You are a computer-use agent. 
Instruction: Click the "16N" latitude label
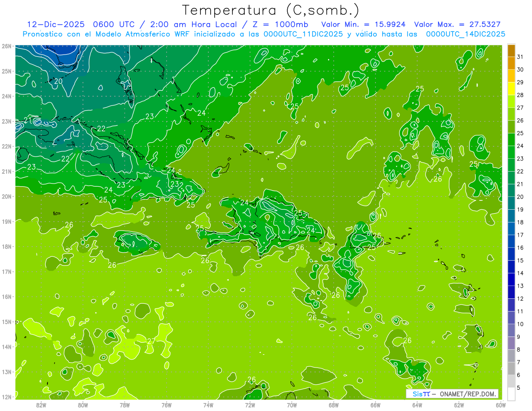pyautogui.click(x=7, y=297)
